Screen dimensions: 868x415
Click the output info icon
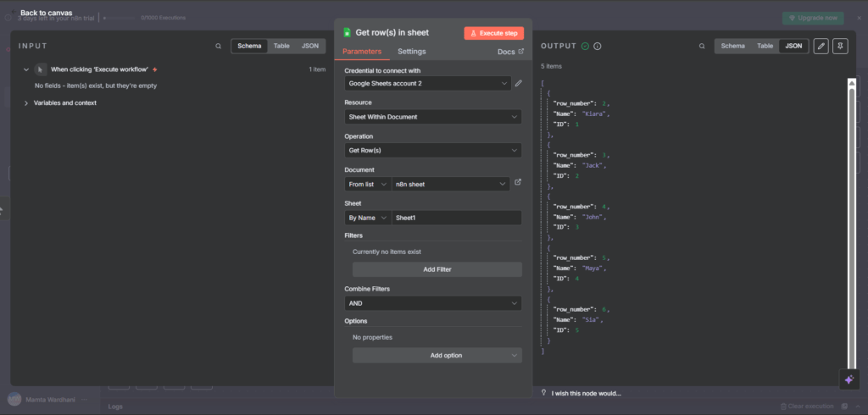[598, 46]
